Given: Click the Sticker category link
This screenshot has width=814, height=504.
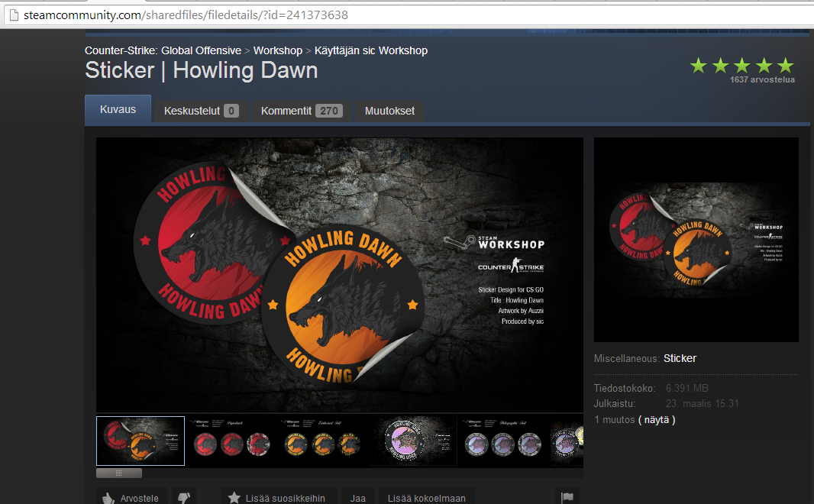Looking at the screenshot, I should tap(678, 357).
